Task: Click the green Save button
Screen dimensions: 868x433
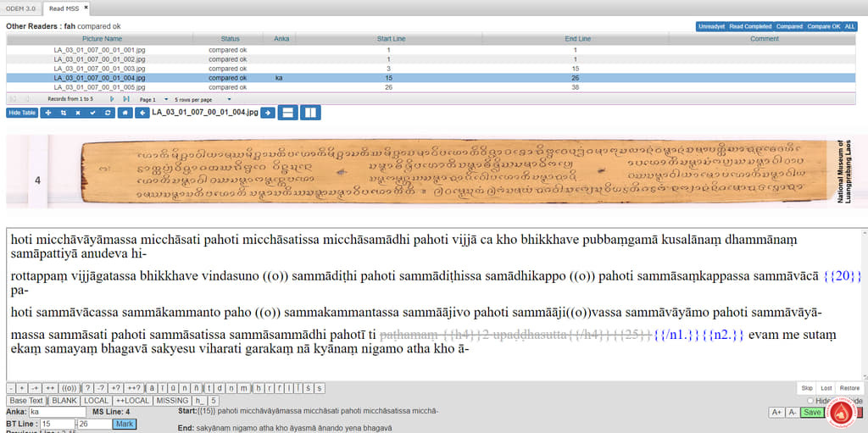Action: tap(811, 413)
